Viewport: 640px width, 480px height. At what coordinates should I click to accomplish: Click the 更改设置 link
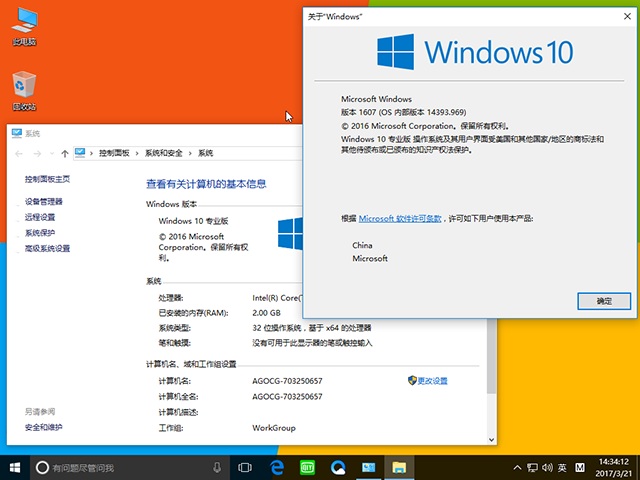point(432,381)
